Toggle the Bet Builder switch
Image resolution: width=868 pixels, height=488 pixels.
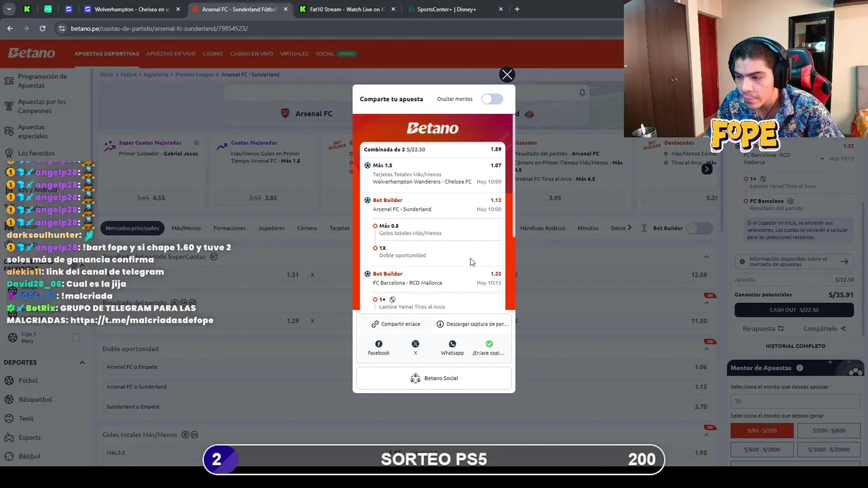[x=701, y=228]
